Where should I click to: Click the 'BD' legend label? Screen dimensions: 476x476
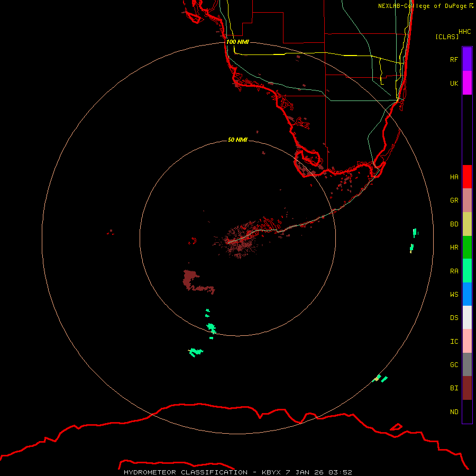click(x=454, y=224)
